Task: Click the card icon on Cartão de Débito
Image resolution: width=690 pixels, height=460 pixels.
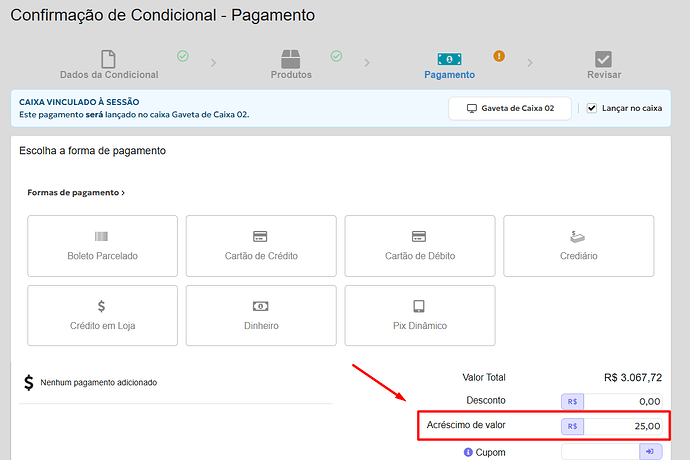Action: coord(419,236)
